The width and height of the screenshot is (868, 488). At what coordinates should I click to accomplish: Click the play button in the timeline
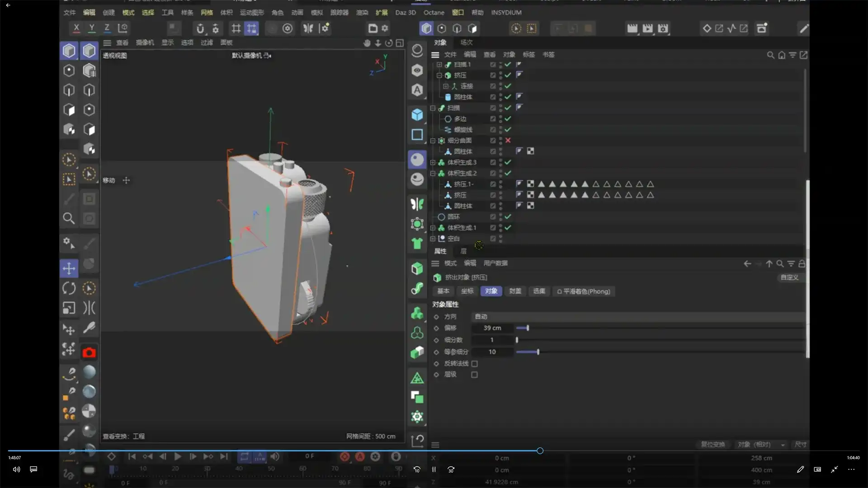tap(177, 457)
